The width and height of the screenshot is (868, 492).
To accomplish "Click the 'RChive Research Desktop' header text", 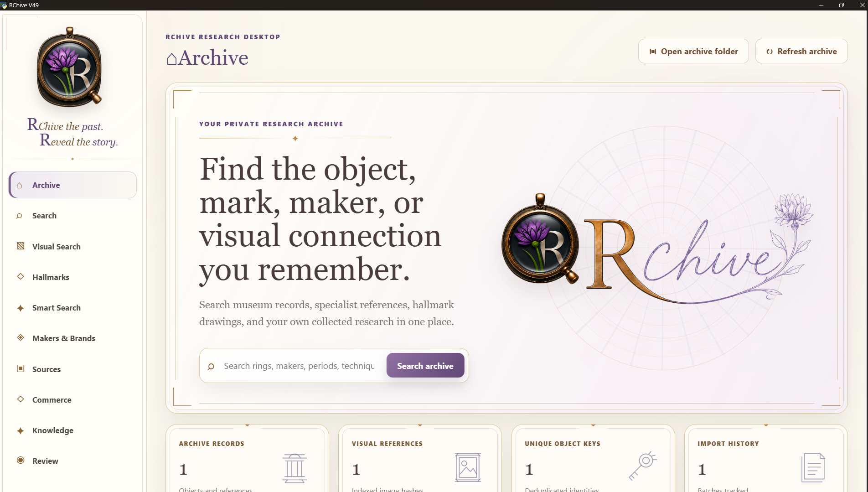I will click(223, 37).
